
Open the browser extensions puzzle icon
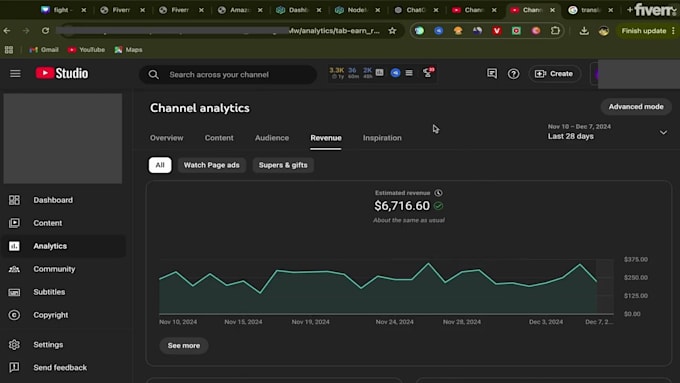click(555, 31)
